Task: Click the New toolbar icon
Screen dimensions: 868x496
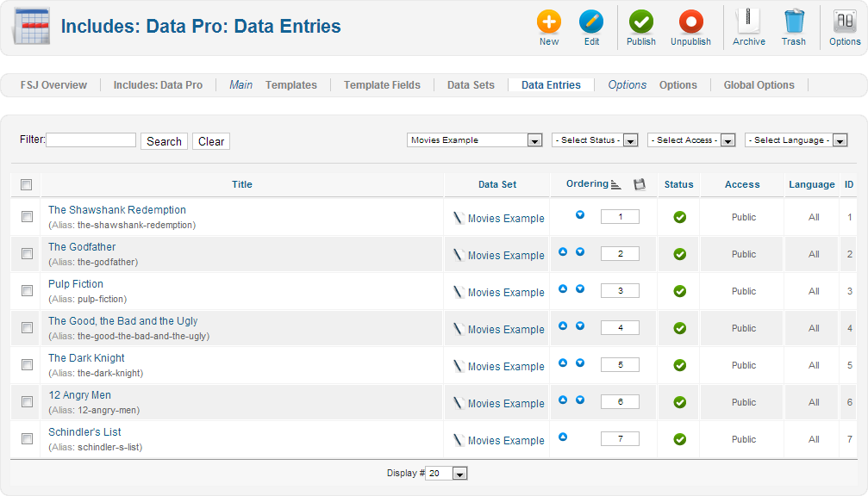Action: [549, 22]
